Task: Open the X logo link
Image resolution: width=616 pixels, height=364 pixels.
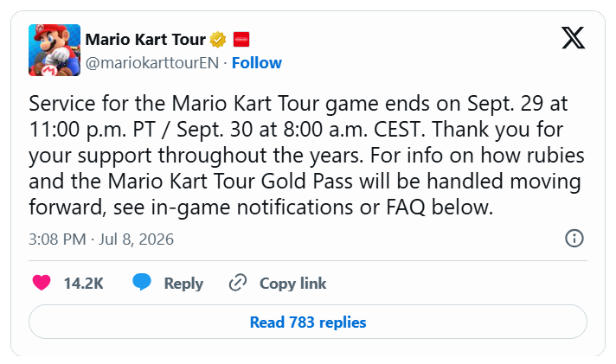Action: click(x=574, y=38)
